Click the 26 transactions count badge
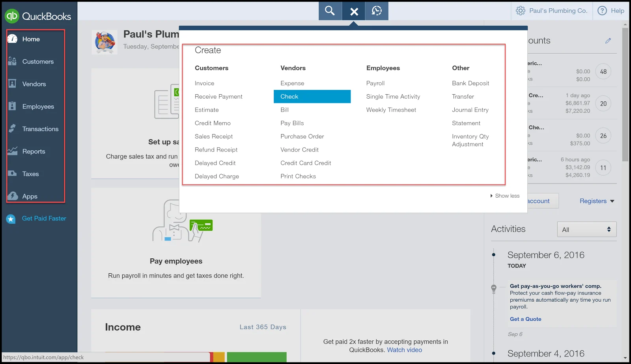The image size is (631, 364). (603, 136)
